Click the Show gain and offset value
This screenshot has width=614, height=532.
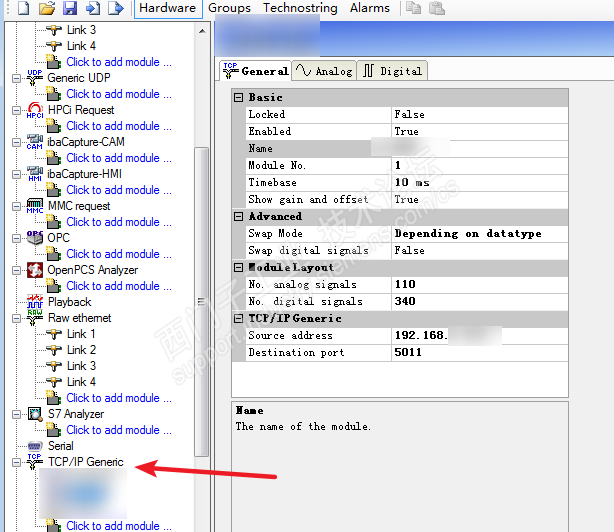[480, 200]
